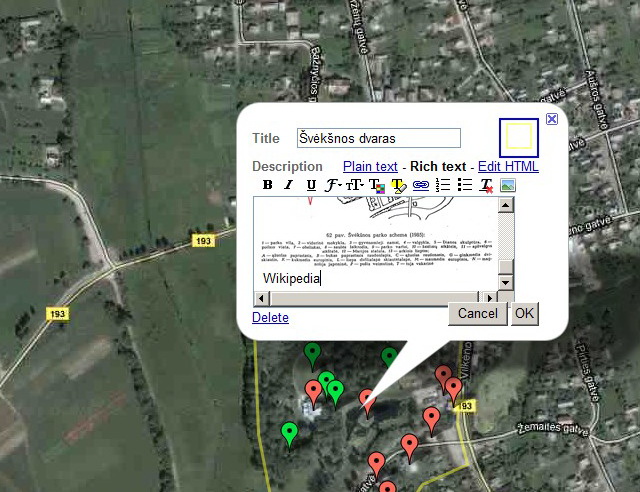Insert a bulleted list
Image resolution: width=640 pixels, height=492 pixels.
pos(464,185)
